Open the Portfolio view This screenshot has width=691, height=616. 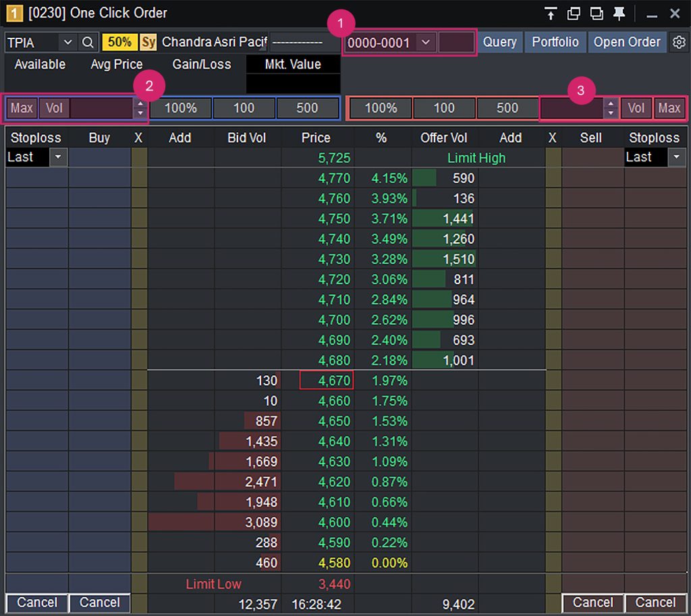[555, 42]
